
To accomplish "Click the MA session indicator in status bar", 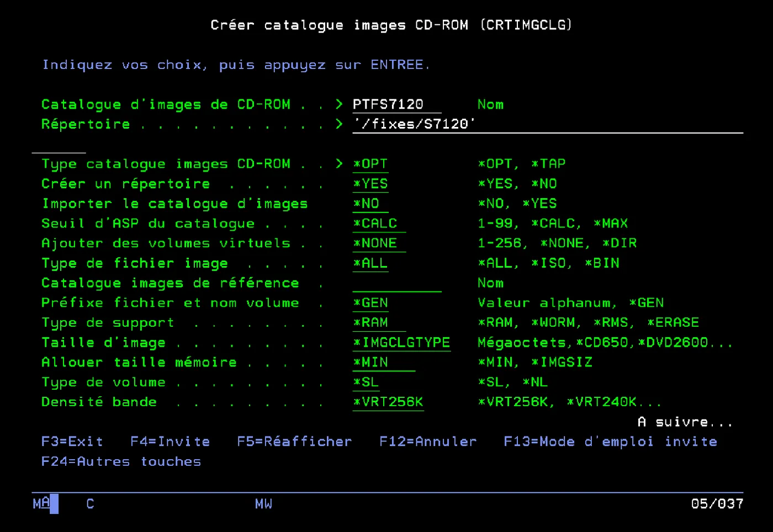I will click(41, 503).
